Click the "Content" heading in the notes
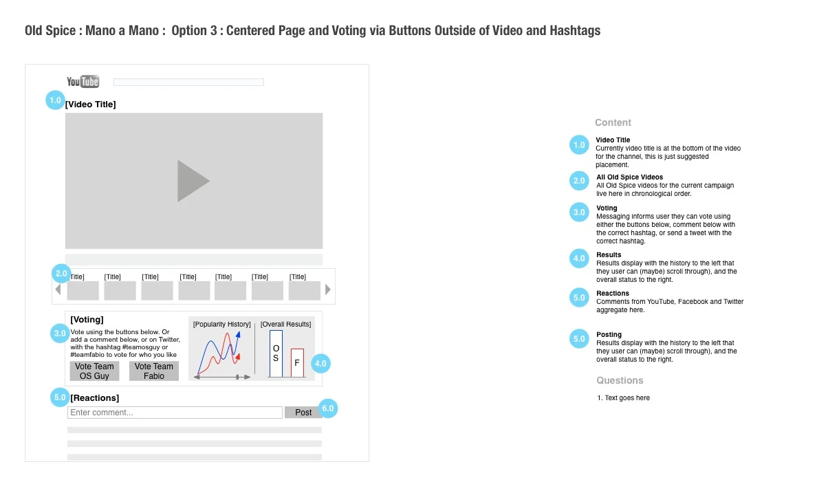Image resolution: width=817 pixels, height=504 pixels. tap(613, 122)
